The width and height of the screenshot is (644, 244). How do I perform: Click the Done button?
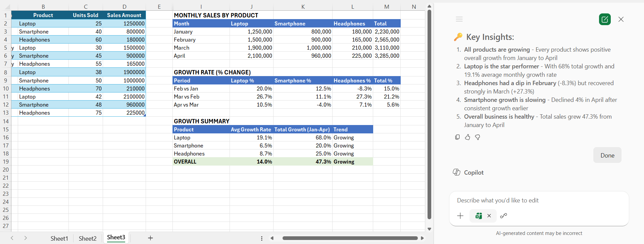[x=607, y=155]
